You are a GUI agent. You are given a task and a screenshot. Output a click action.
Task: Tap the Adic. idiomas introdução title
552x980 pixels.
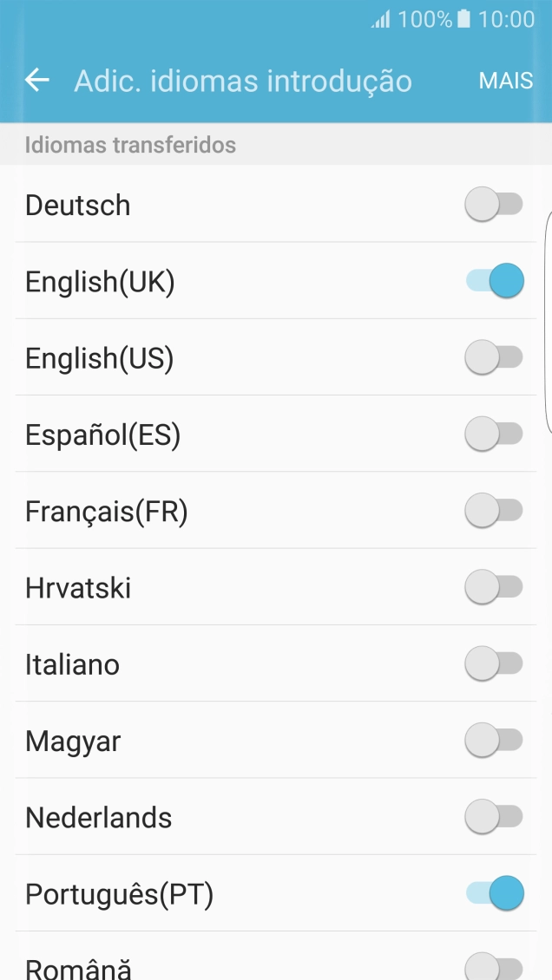point(243,81)
